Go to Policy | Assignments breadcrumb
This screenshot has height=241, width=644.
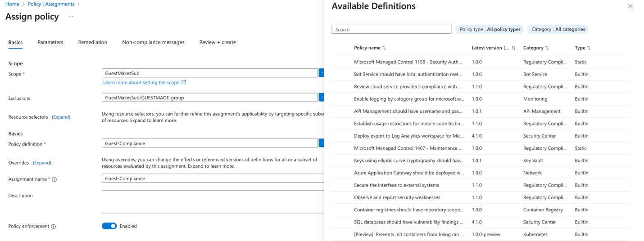point(51,4)
